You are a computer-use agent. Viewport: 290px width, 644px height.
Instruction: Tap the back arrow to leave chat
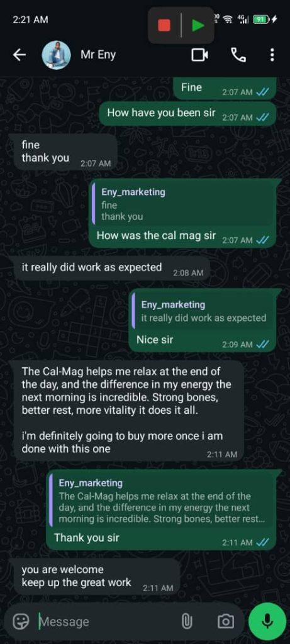click(x=20, y=55)
